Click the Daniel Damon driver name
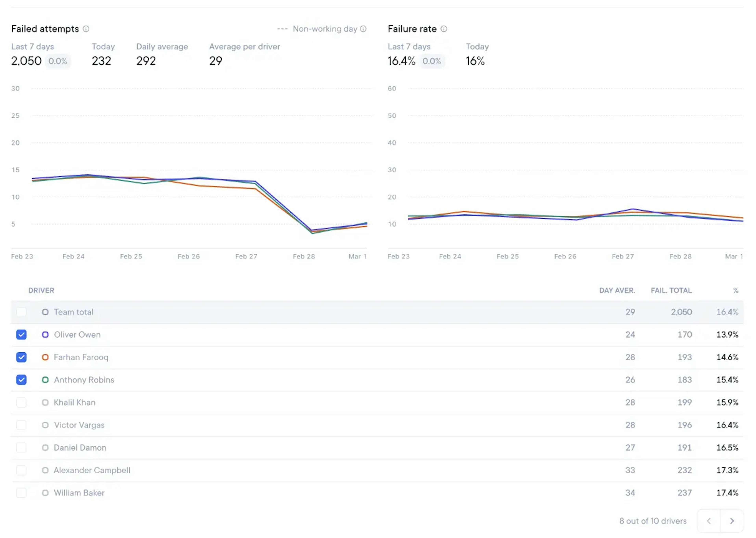Screen dimensions: 756x538 [80, 448]
